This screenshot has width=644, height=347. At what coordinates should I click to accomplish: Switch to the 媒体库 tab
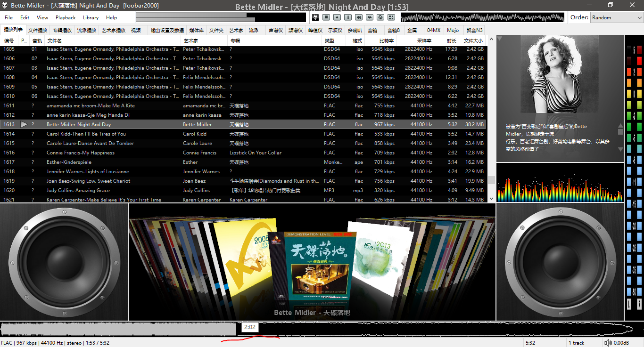(196, 30)
